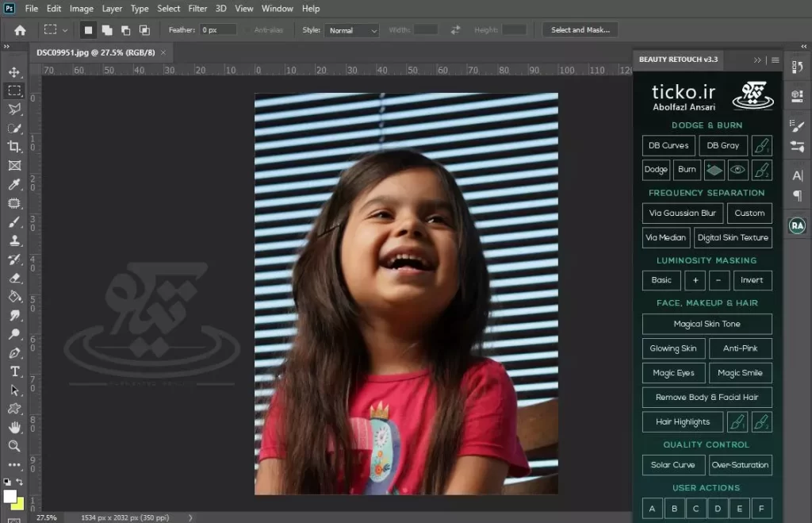
Task: Select the Clone Stamp tool
Action: [x=13, y=242]
